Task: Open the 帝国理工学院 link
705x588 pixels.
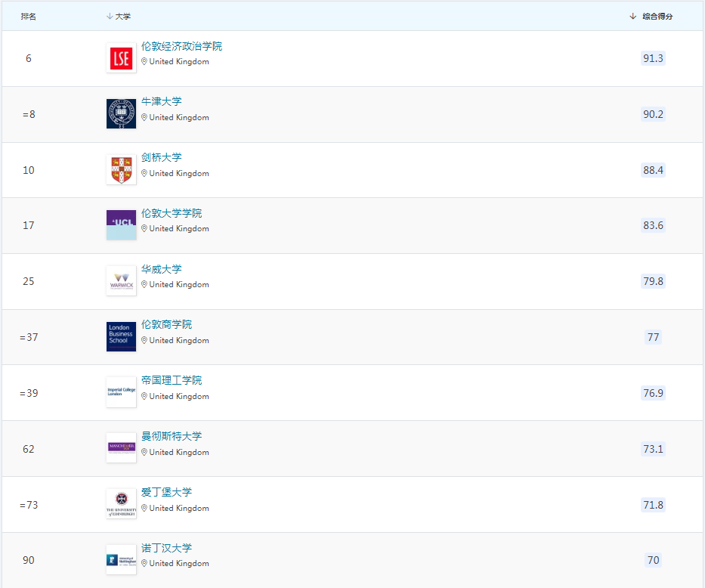Action: (x=172, y=380)
